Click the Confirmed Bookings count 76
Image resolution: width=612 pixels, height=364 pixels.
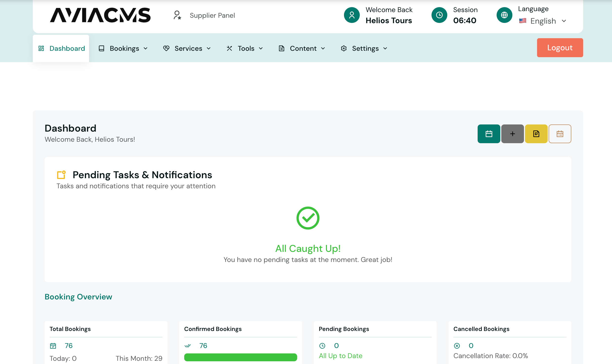[203, 346]
